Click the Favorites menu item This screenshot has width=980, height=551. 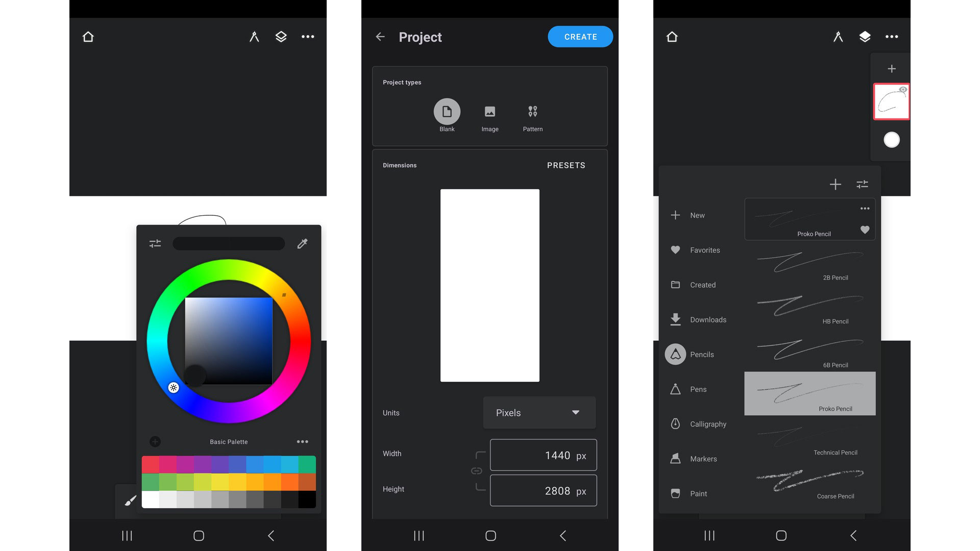(x=705, y=249)
